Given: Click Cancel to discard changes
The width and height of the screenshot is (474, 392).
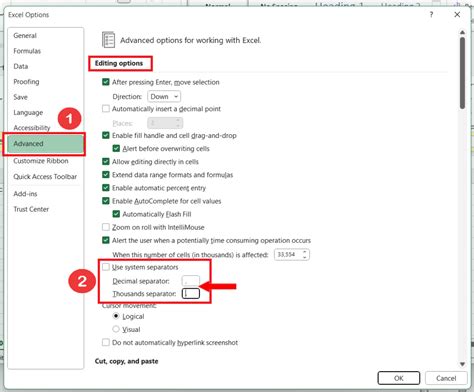Looking at the screenshot, I should [446, 378].
